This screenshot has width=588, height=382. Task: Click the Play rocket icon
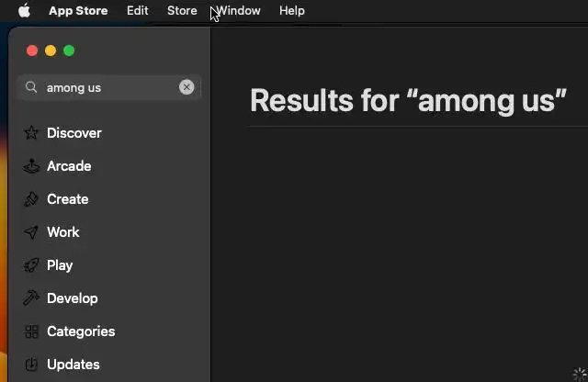point(31,265)
